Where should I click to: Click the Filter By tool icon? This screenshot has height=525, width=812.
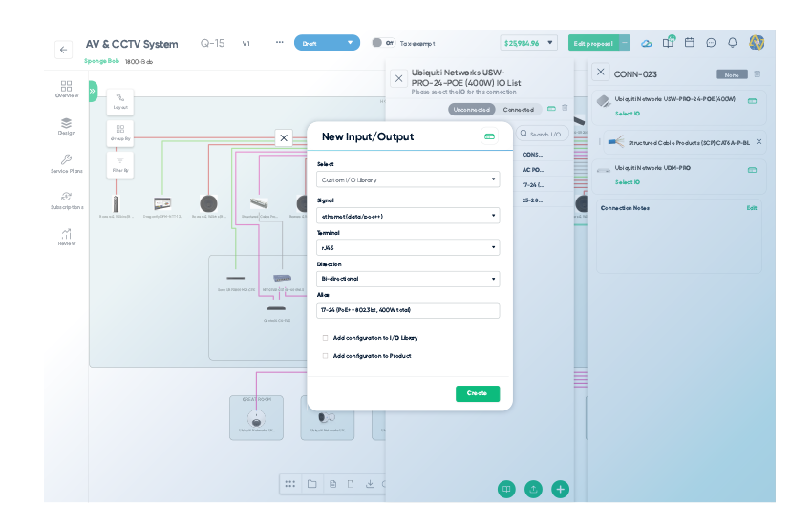coord(120,163)
